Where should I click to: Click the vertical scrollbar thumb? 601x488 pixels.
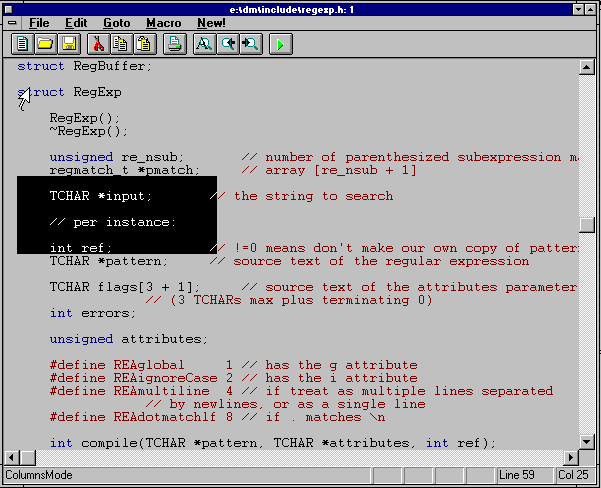coord(586,225)
